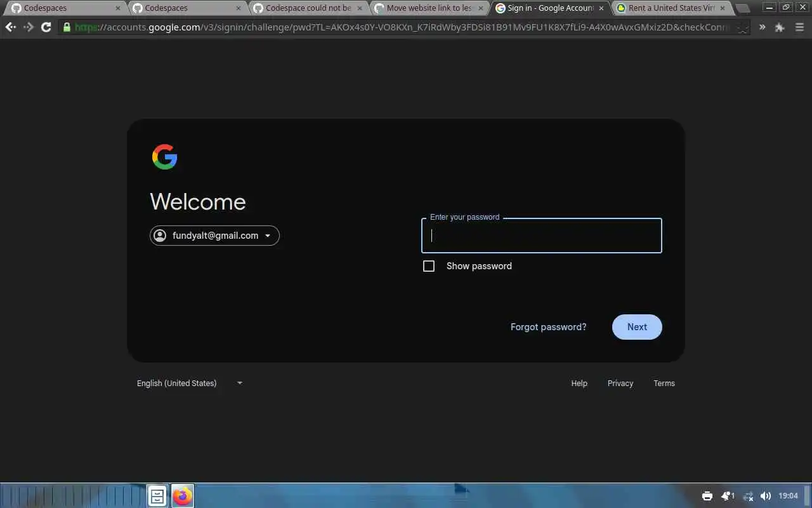Close the 'Codespace could not be' tab
Viewport: 812px width, 508px height.
click(359, 8)
